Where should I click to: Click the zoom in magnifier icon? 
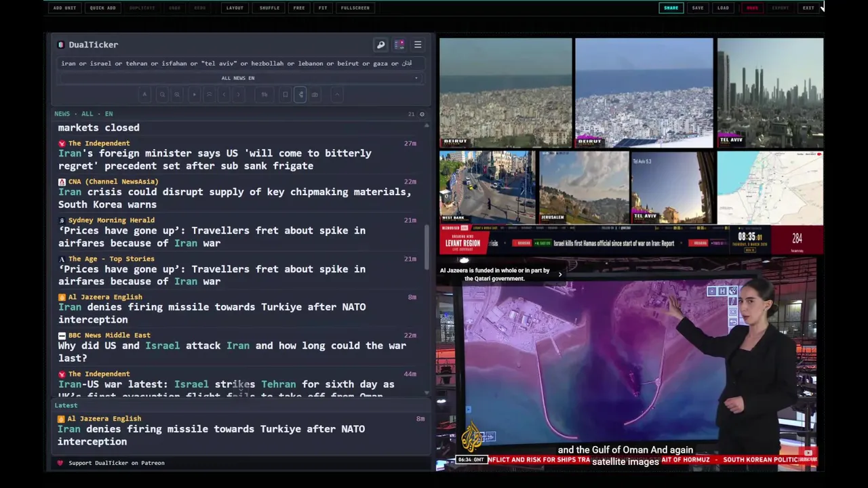click(177, 95)
